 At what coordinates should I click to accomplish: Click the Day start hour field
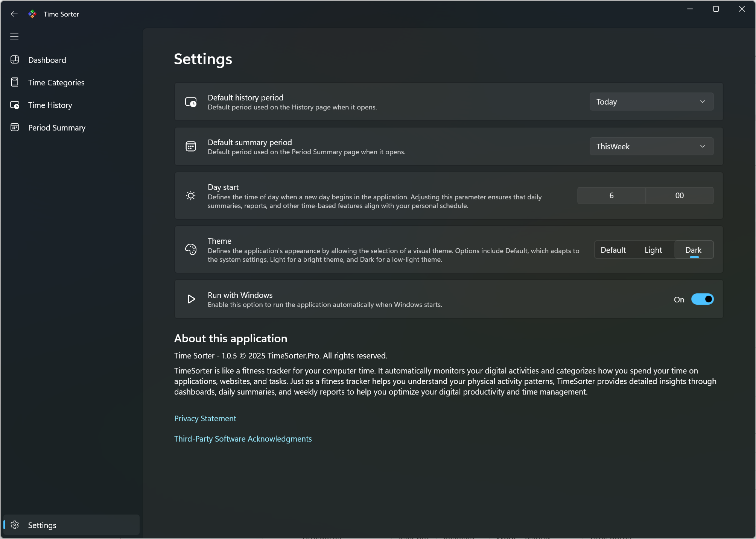point(611,196)
